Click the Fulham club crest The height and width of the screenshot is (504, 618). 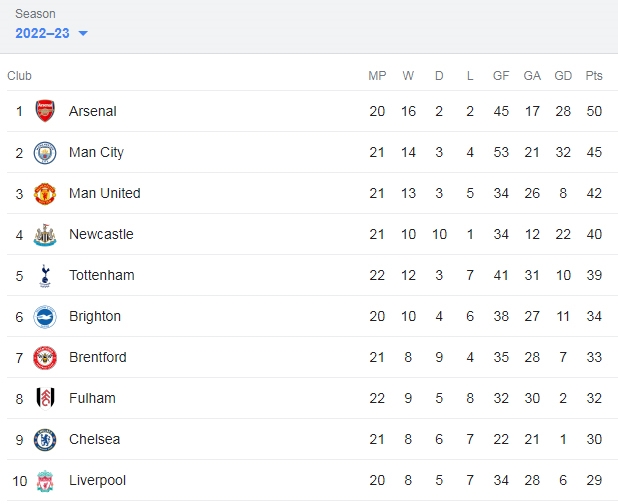tap(45, 398)
